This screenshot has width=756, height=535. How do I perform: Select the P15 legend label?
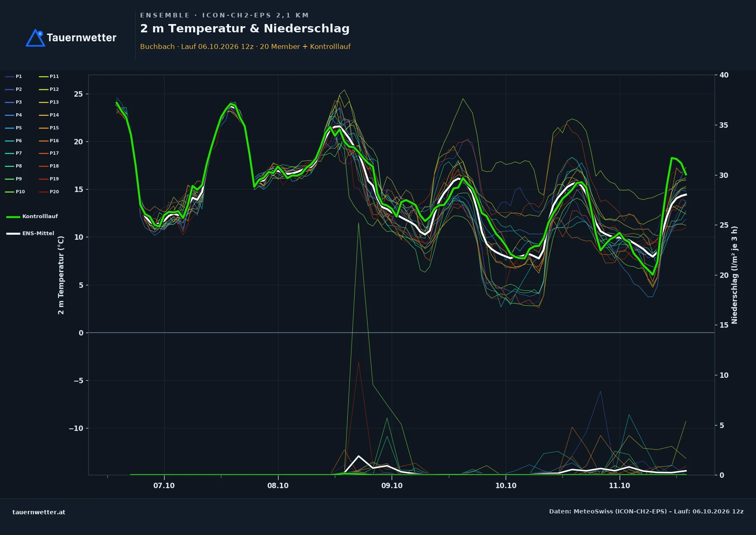54,128
